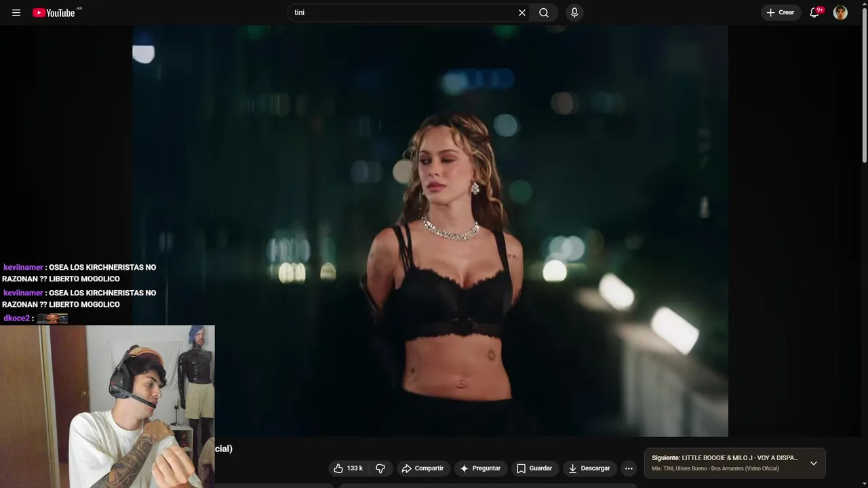Save video with Guardar button
Image resolution: width=868 pixels, height=488 pixels.
[535, 468]
